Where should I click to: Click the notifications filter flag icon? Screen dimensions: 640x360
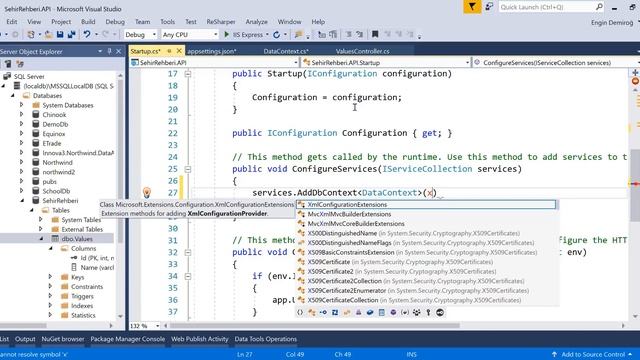tap(472, 7)
